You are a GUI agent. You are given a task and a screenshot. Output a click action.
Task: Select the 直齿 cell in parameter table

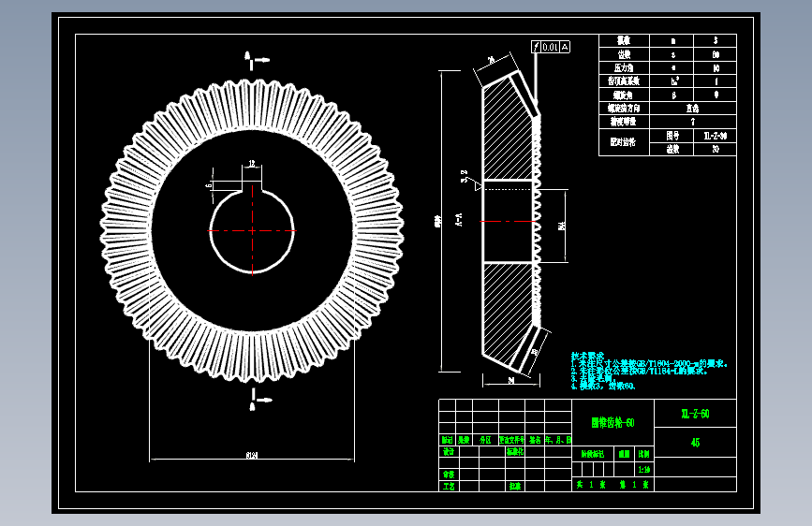[x=693, y=109]
